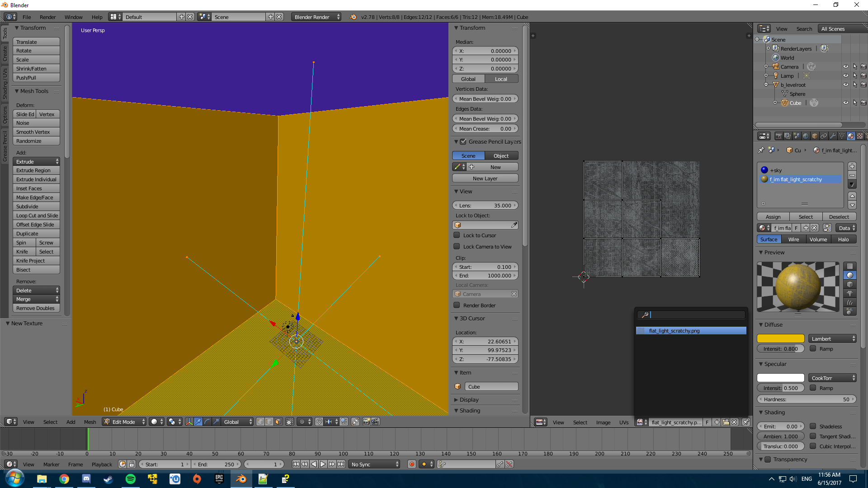Screen dimensions: 868x488
Task: Switch to the Texture properties tab
Action: [x=859, y=136]
